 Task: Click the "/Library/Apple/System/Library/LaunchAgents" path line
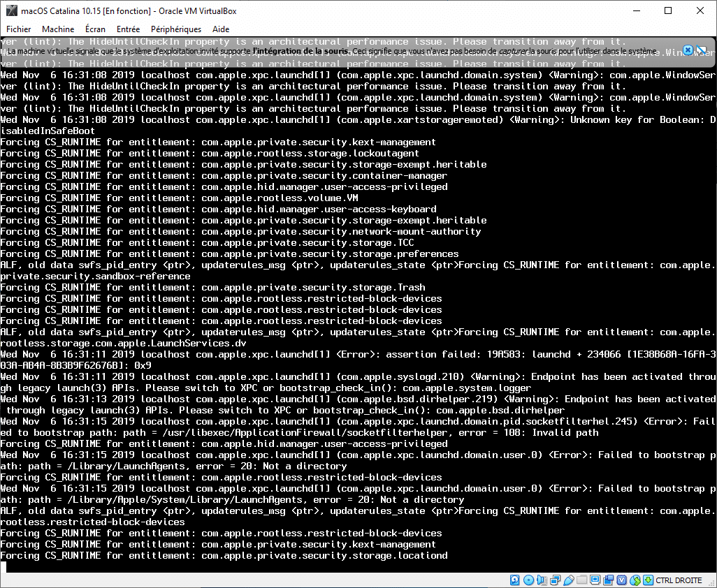[x=232, y=499]
